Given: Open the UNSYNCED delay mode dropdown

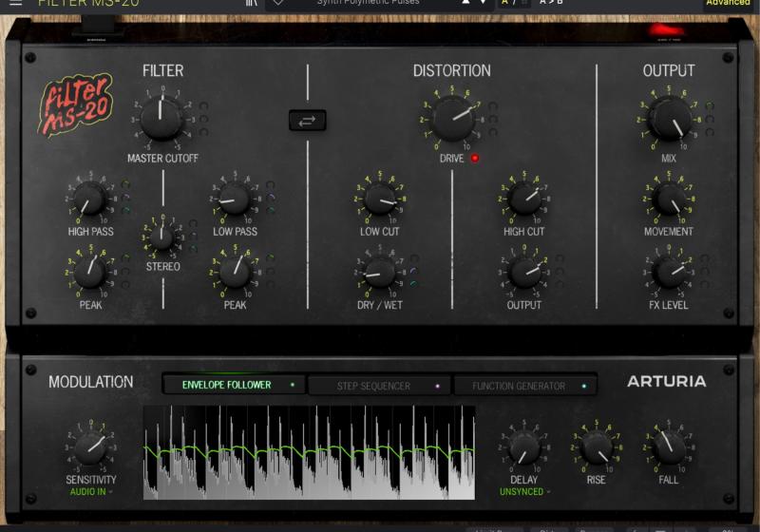Looking at the screenshot, I should point(525,492).
